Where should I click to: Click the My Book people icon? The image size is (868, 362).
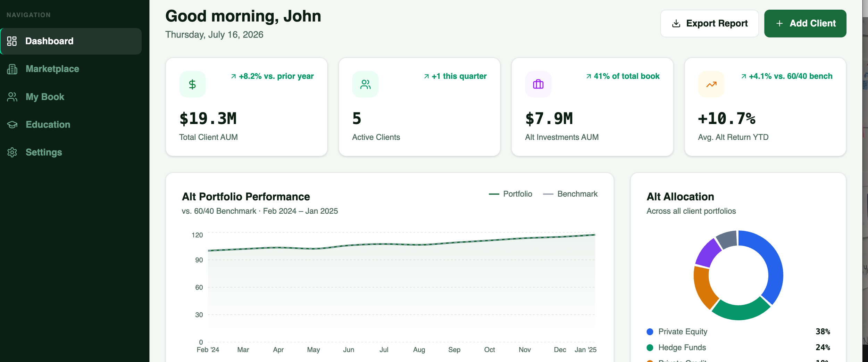click(12, 97)
